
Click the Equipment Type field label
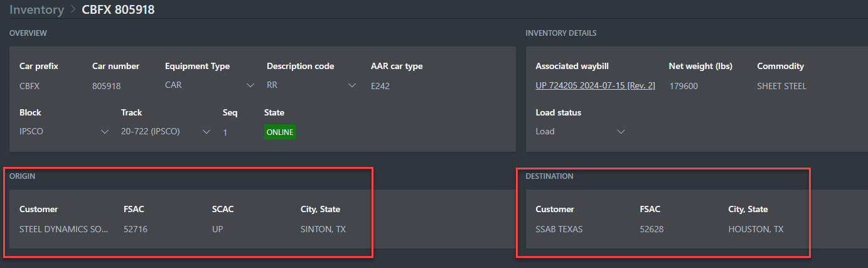coord(197,66)
